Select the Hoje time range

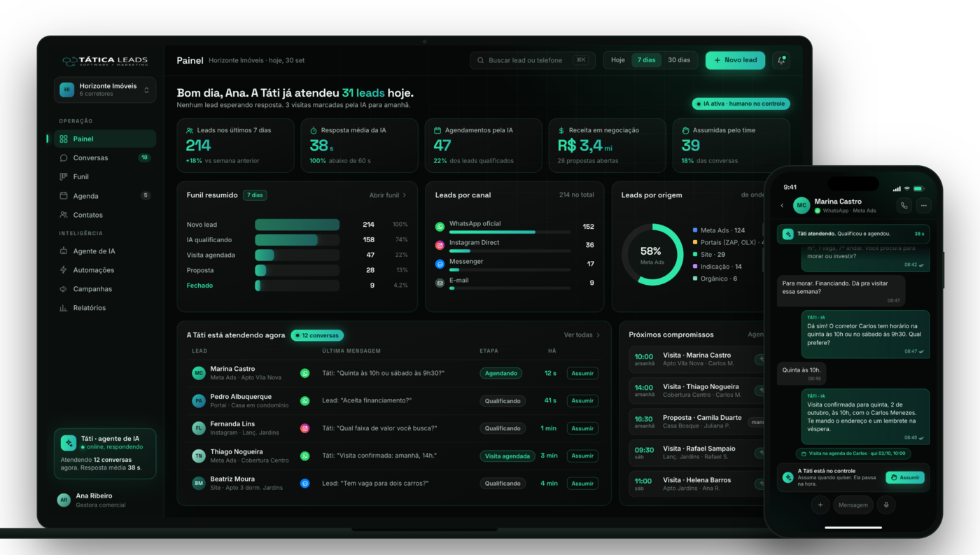tap(618, 60)
